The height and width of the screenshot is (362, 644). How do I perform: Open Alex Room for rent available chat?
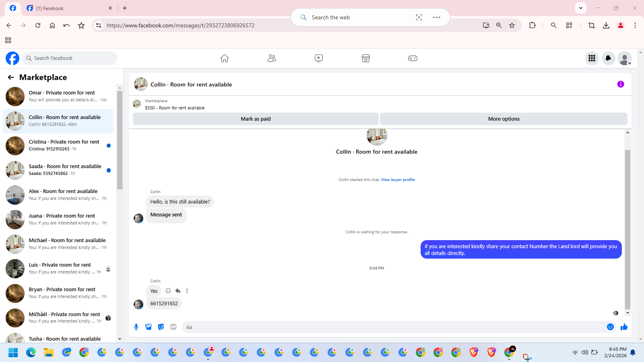(x=58, y=195)
